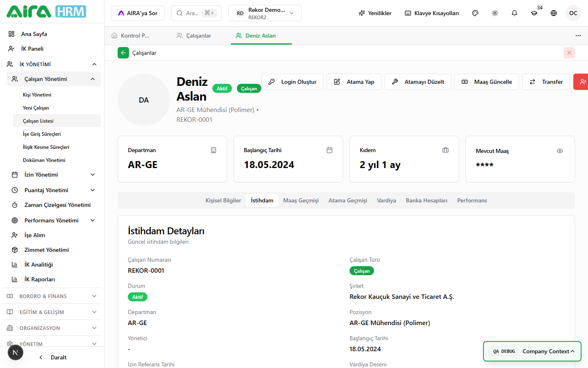Viewport: 588px width, 368px height.
Task: Expand Performans Yönetimi submenu
Action: click(53, 220)
